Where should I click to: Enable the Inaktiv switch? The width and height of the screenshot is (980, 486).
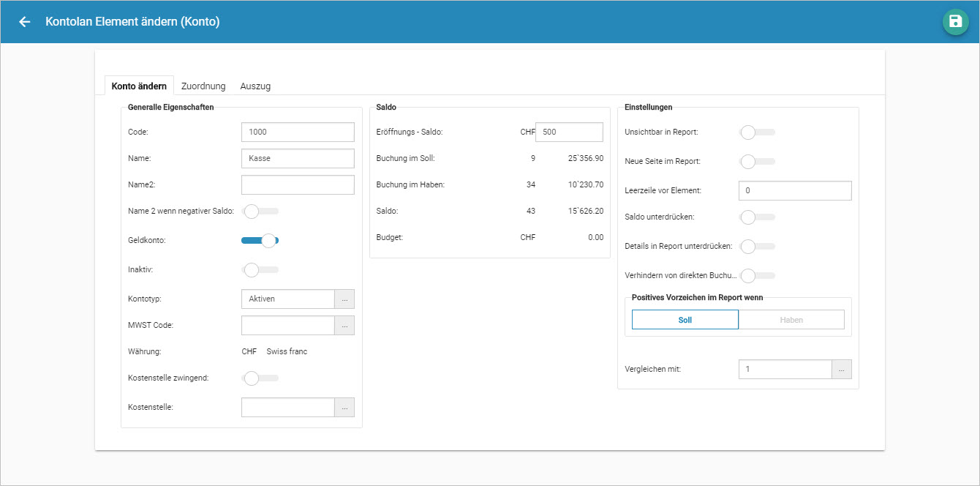click(x=260, y=270)
